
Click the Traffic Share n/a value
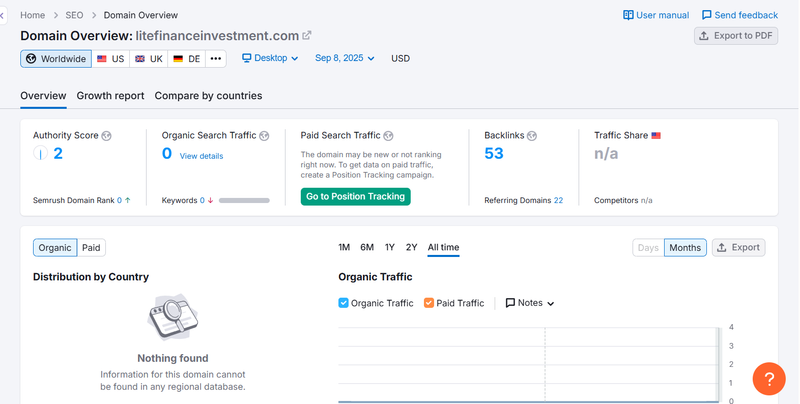(x=606, y=153)
